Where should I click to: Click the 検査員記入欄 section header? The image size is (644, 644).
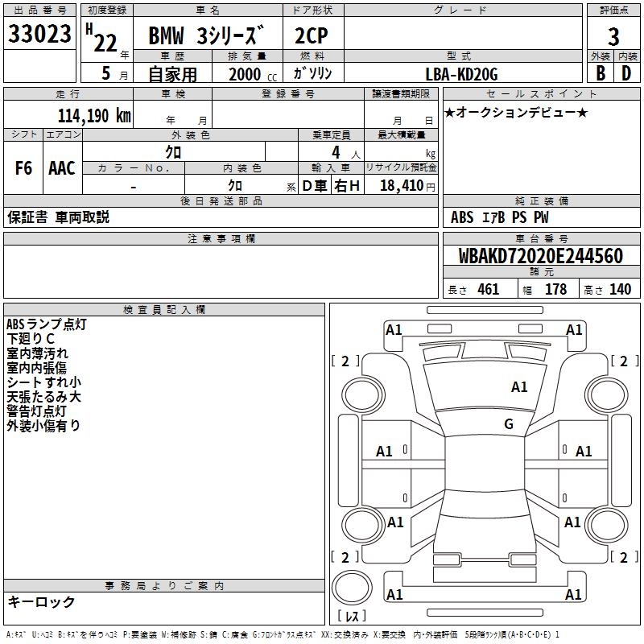(164, 310)
